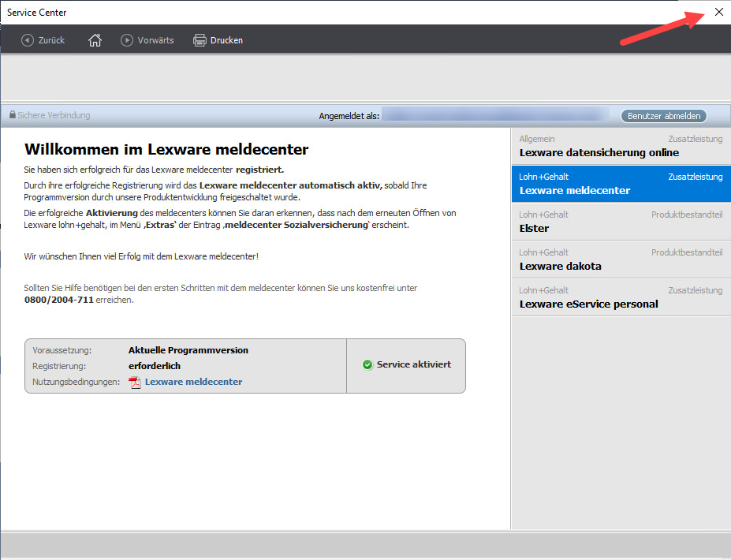Click 'Wir wünschen Ihnen viel Erfolg' sentence
Image resolution: width=731 pixels, height=560 pixels.
pyautogui.click(x=141, y=256)
